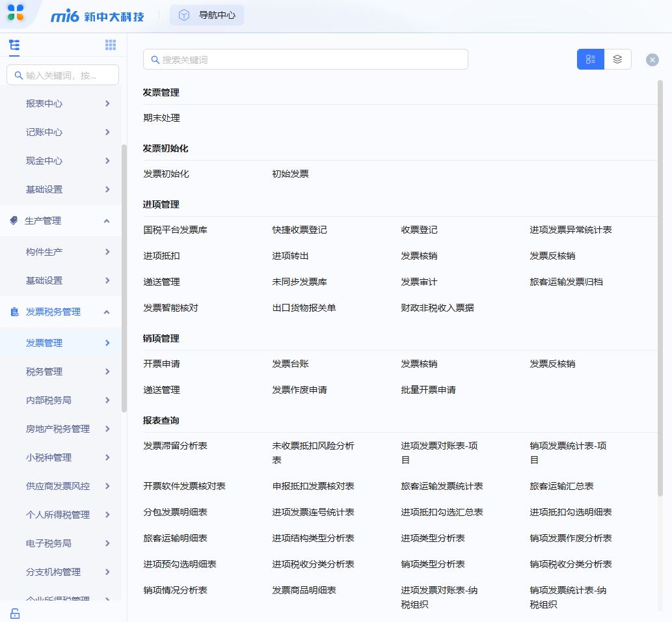Viewport: 672px width, 622px height.
Task: Open 国税平台发票库 link
Action: 175,230
